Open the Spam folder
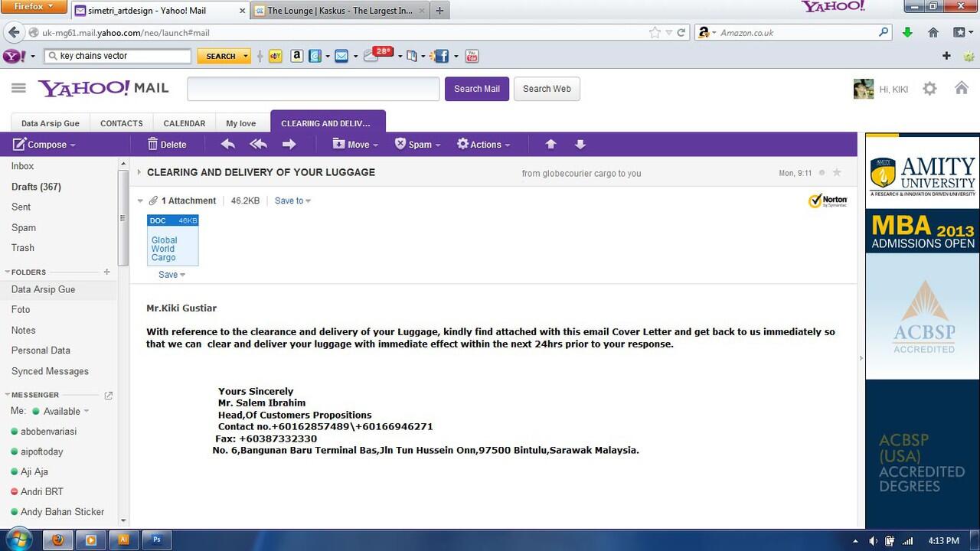Screen dimensions: 980x551 [24, 228]
